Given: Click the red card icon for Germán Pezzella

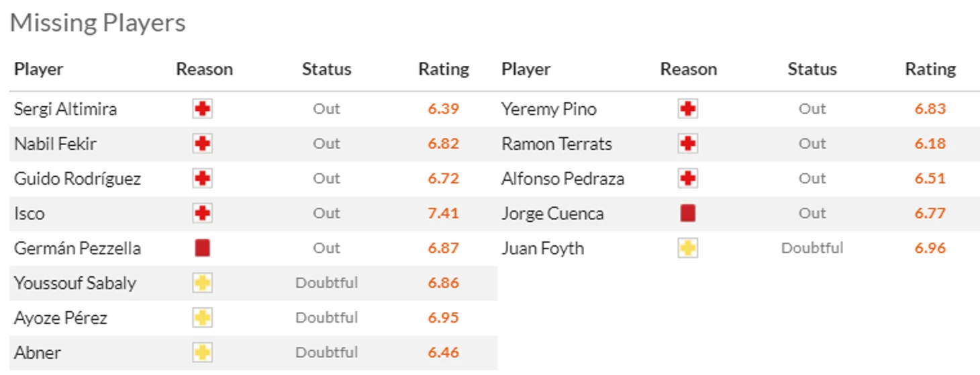Looking at the screenshot, I should pos(203,249).
